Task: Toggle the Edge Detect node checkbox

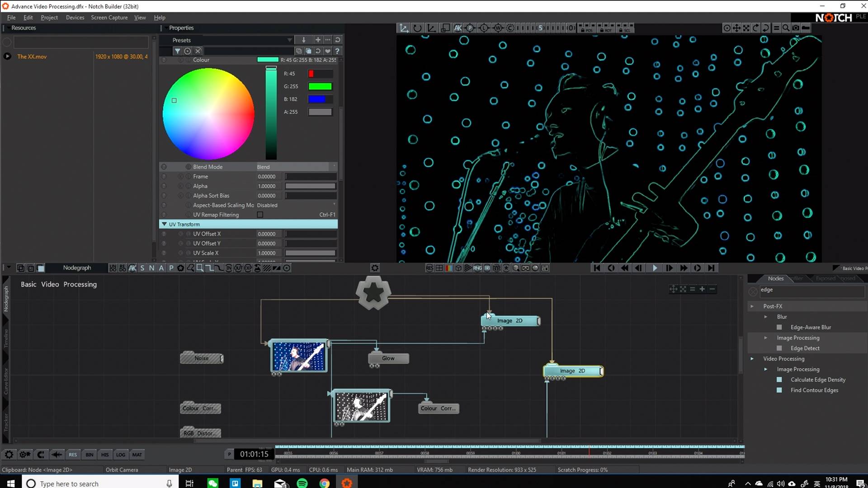Action: point(779,348)
